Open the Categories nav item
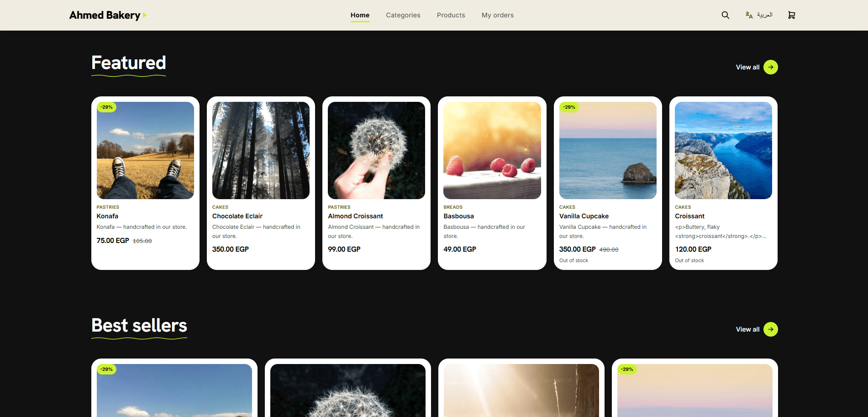This screenshot has height=417, width=868. [x=403, y=15]
